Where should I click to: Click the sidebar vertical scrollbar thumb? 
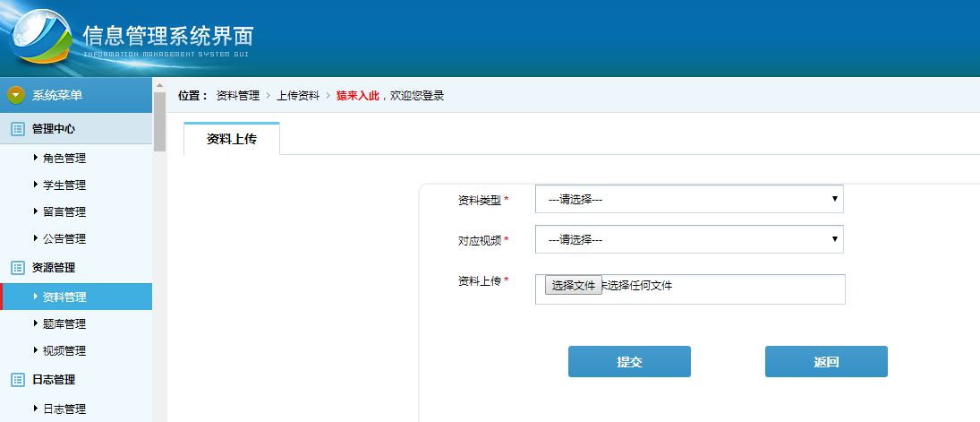point(159,122)
